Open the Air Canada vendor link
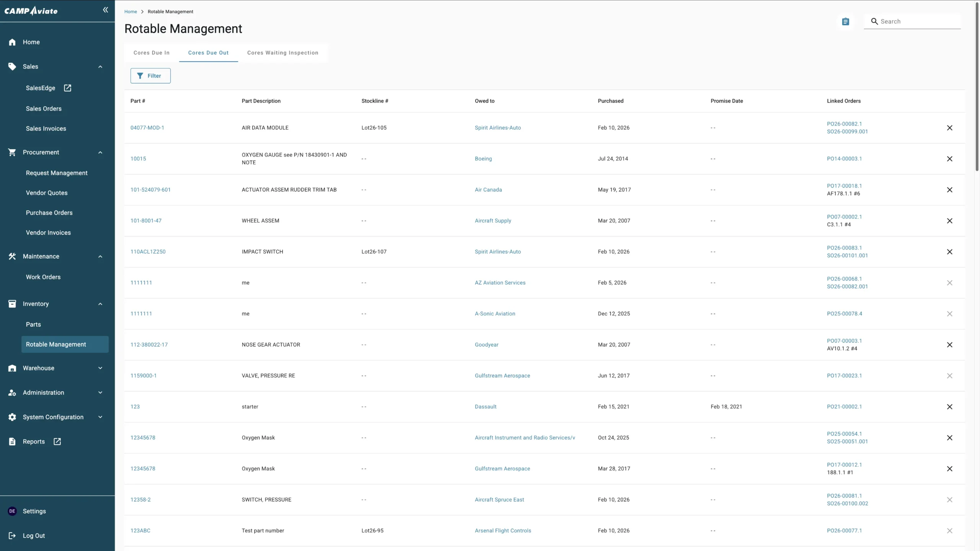980x551 pixels. tap(488, 190)
